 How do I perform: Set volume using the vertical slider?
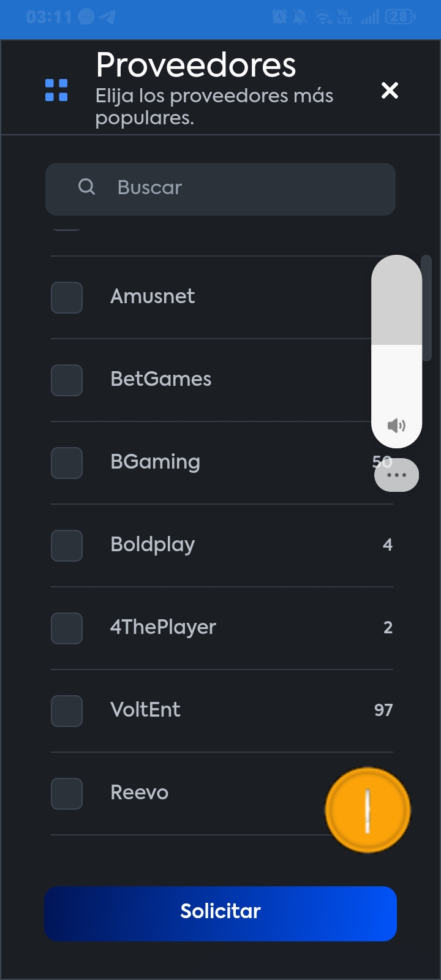click(396, 351)
